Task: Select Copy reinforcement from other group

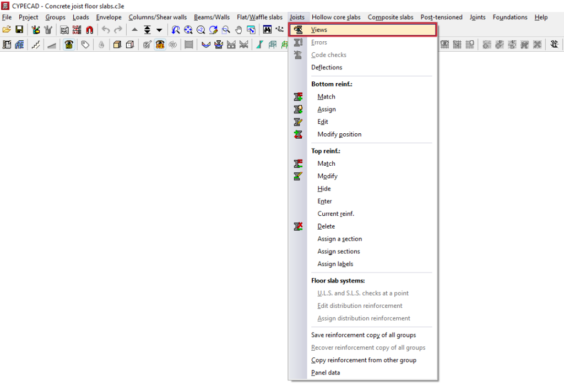Action: tap(363, 361)
